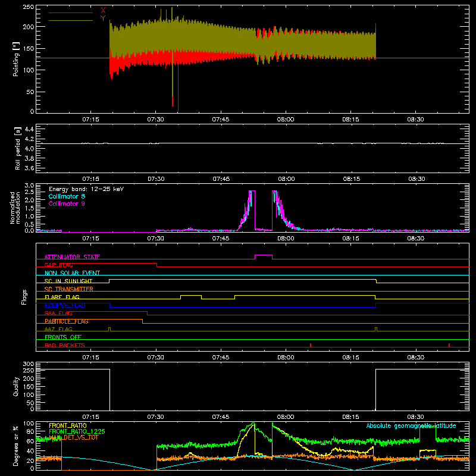
Task: Click the GAP_FLAG label
Action: point(58,265)
